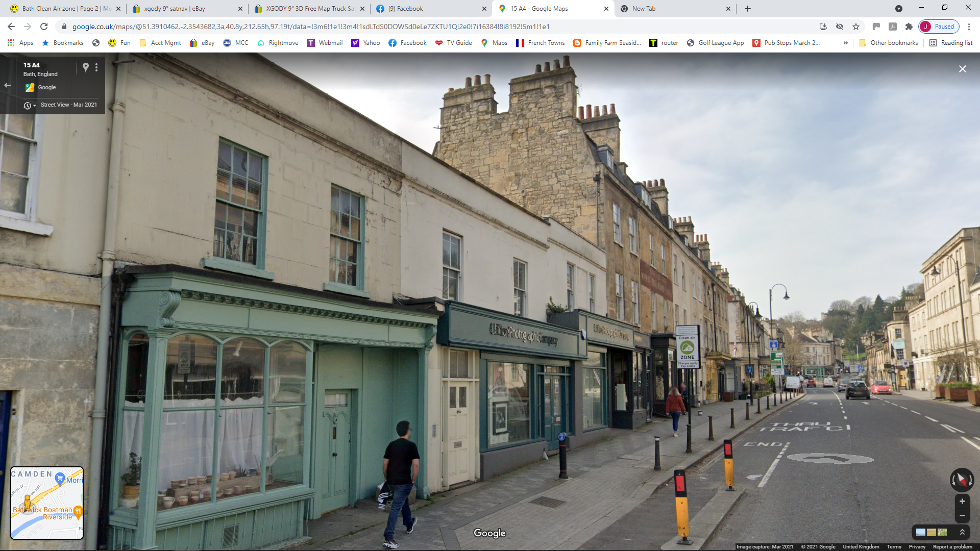Viewport: 980px width, 551px height.
Task: Open the TV Guide bookmark
Action: [x=453, y=43]
